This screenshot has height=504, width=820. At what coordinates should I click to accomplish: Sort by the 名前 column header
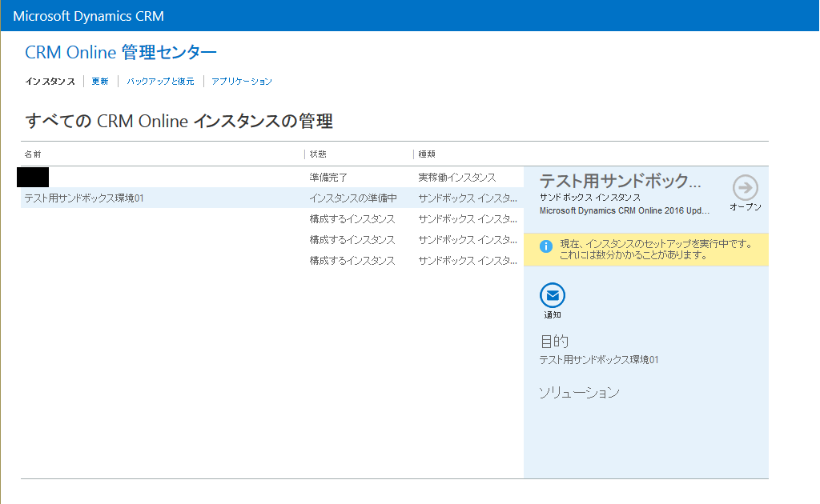coord(32,154)
